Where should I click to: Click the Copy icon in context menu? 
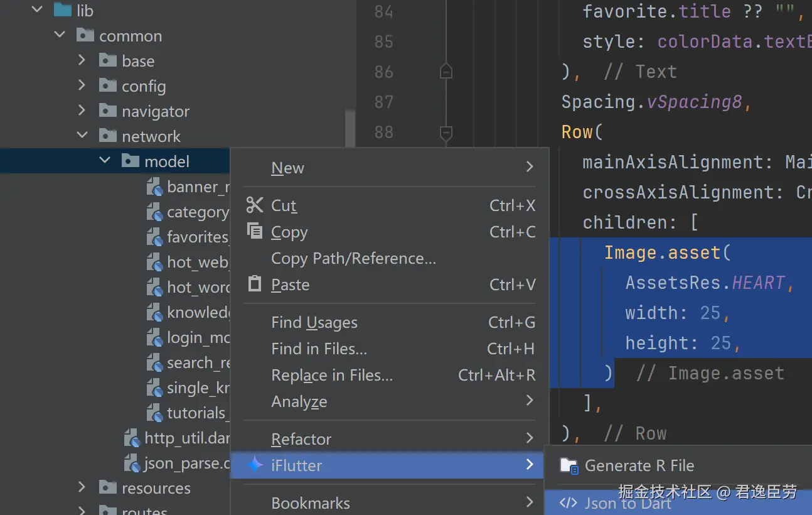click(x=255, y=231)
